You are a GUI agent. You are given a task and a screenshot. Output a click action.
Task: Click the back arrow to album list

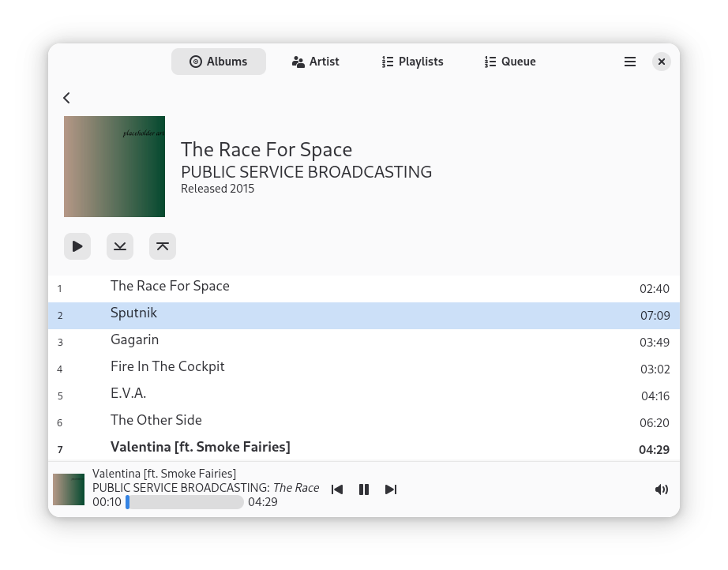tap(67, 98)
